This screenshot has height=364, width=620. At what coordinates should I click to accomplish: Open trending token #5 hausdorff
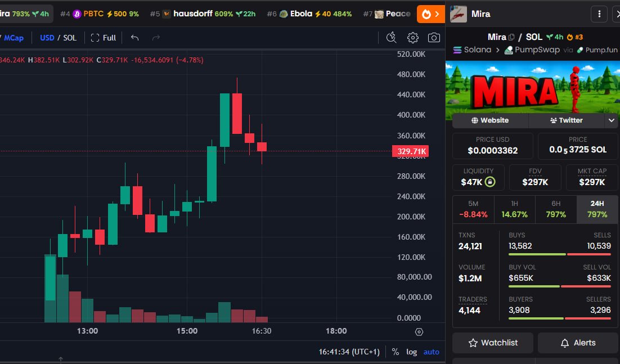click(203, 14)
